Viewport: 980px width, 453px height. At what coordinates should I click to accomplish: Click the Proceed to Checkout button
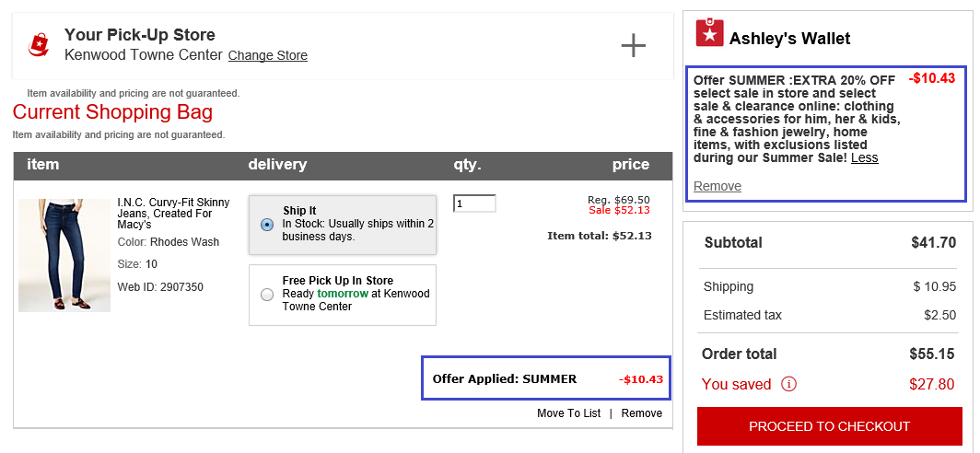pyautogui.click(x=829, y=426)
